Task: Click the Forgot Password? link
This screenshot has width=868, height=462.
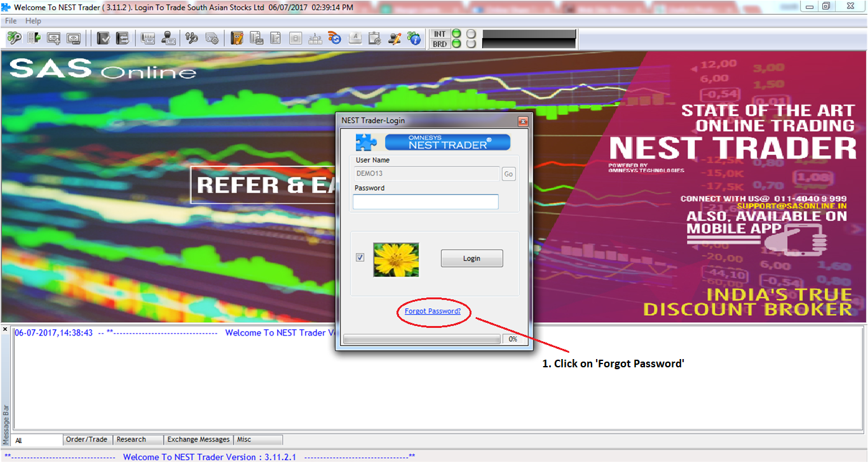Action: click(x=433, y=311)
